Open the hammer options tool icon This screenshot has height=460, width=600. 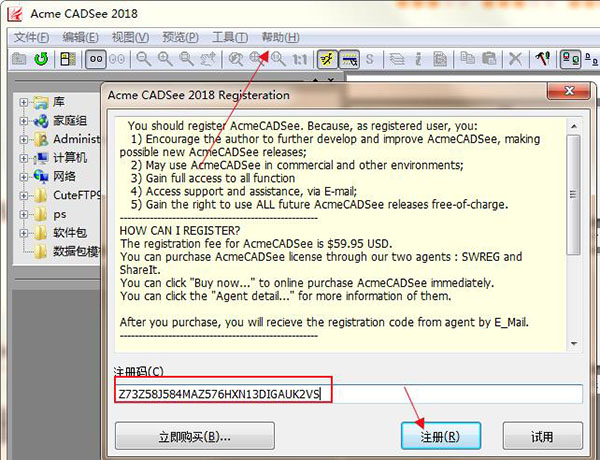click(543, 59)
